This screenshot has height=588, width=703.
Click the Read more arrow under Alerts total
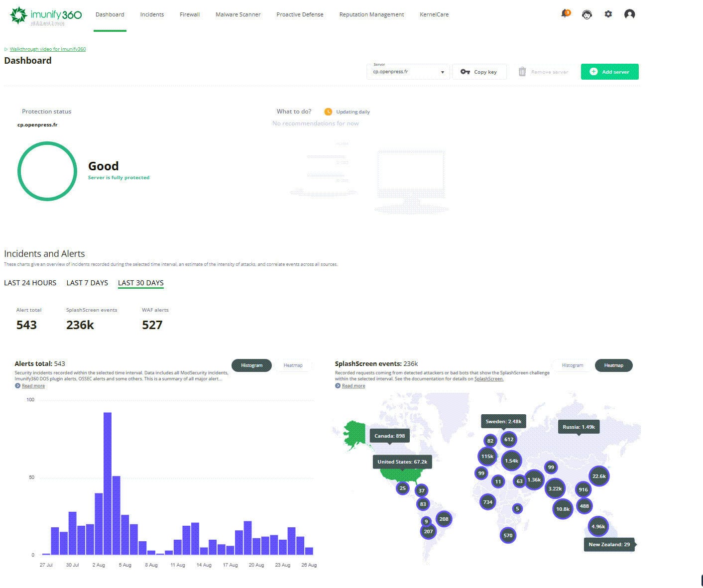[x=17, y=386]
